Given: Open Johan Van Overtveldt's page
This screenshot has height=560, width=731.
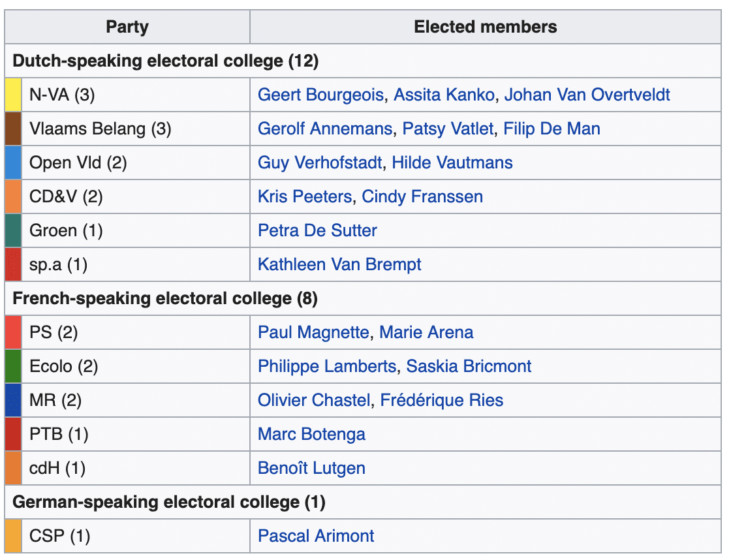Looking at the screenshot, I should [587, 95].
